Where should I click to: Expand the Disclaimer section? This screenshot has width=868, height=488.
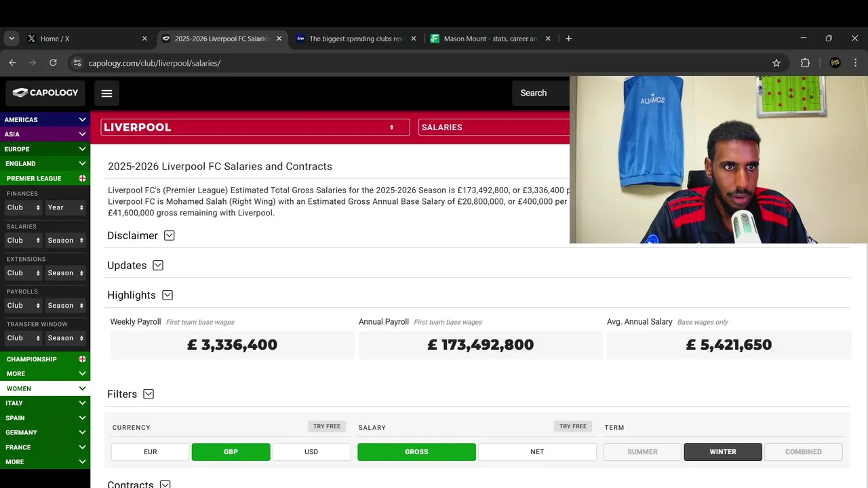click(170, 235)
